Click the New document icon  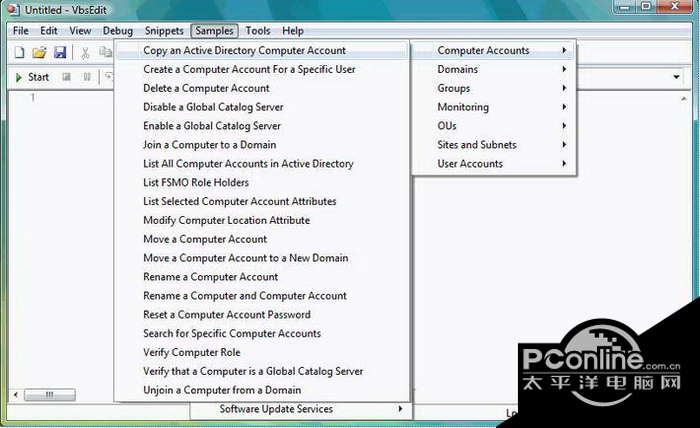pyautogui.click(x=20, y=52)
